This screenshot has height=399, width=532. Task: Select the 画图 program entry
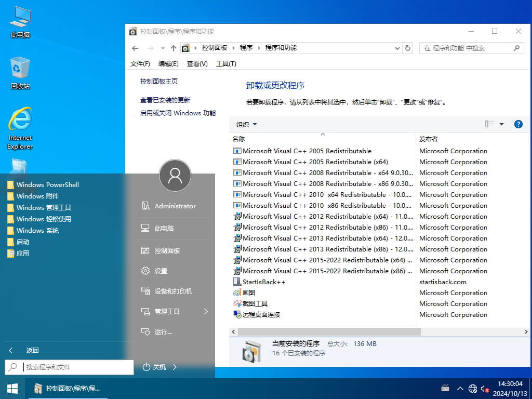pyautogui.click(x=244, y=293)
